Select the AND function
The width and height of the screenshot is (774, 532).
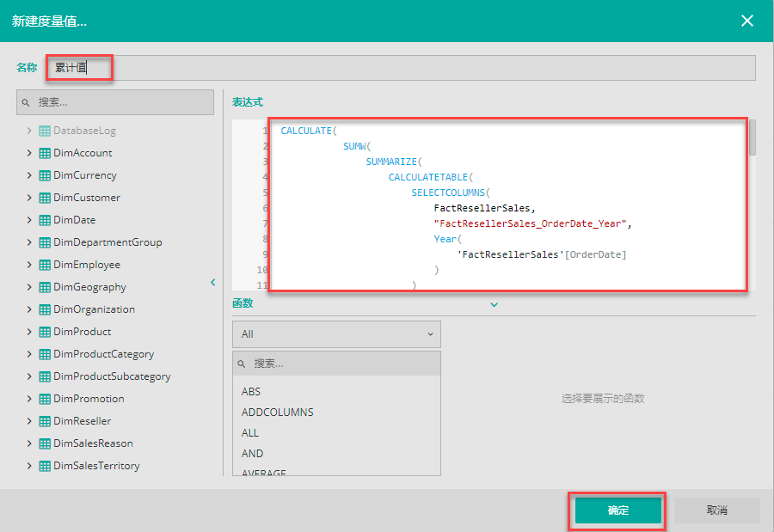252,454
